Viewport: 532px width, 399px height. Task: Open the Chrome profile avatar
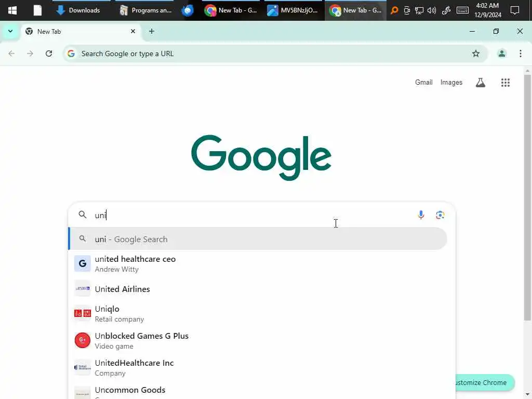point(502,54)
